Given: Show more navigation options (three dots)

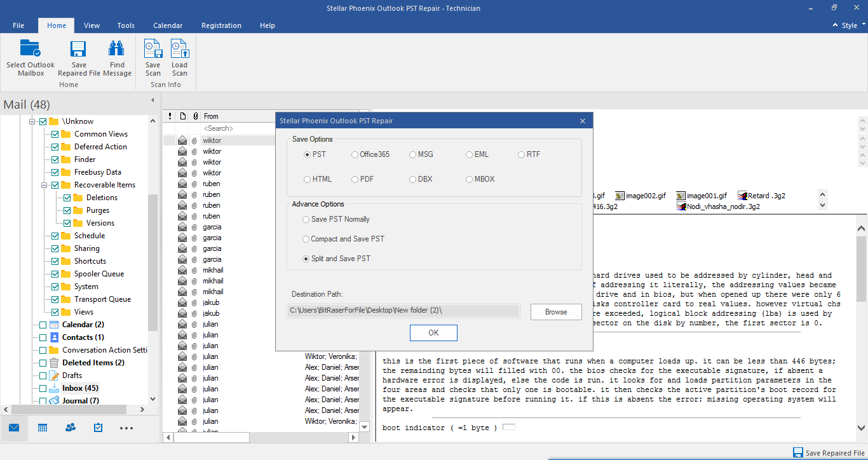Looking at the screenshot, I should coord(126,428).
